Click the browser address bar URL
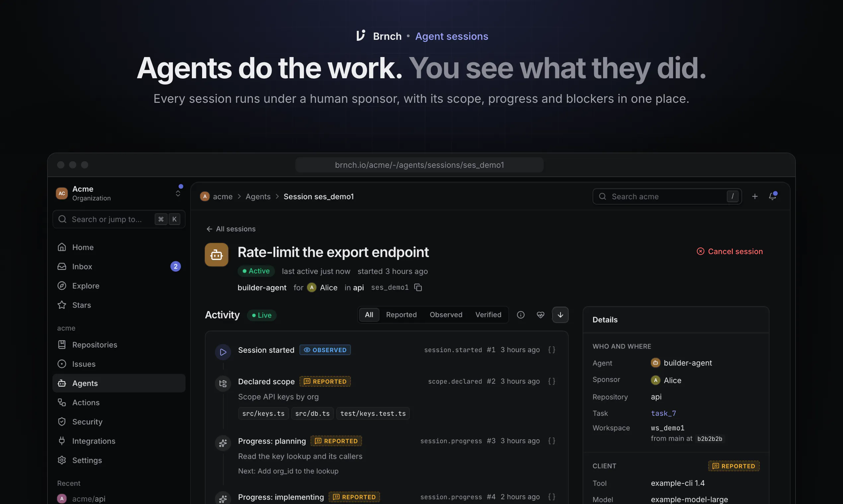This screenshot has width=843, height=504. (x=419, y=165)
